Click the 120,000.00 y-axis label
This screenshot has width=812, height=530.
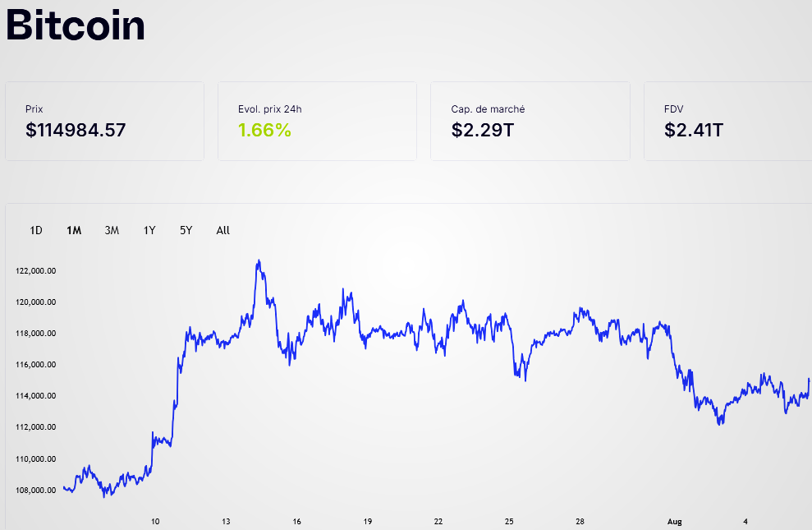tap(36, 302)
